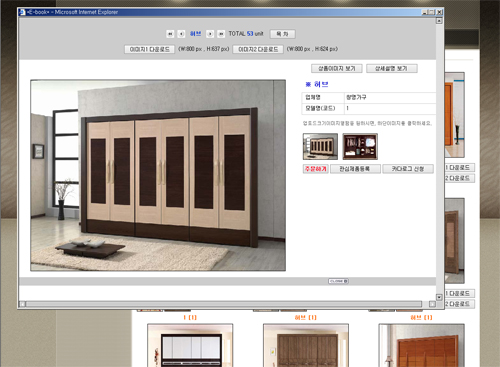500x367 pixels.
Task: Click the vertical scrollbar up arrow
Action: [x=439, y=21]
